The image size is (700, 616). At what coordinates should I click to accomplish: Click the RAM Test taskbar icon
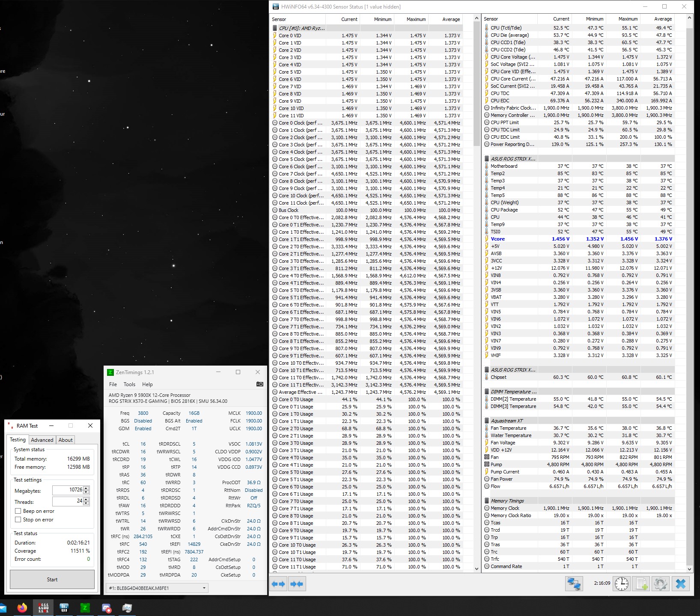(43, 607)
